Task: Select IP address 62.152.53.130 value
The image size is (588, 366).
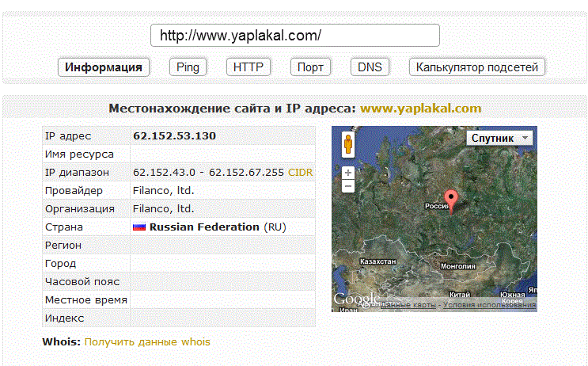Action: pos(174,136)
